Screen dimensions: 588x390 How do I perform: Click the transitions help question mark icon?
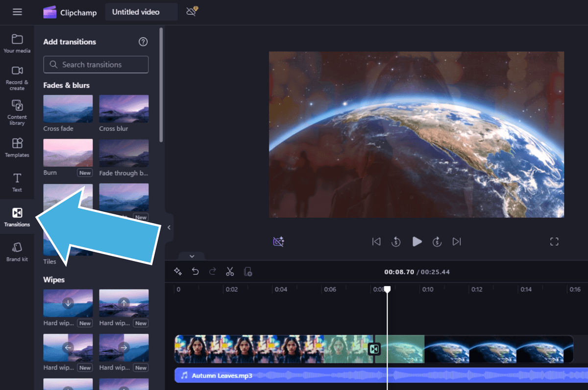[x=143, y=42]
